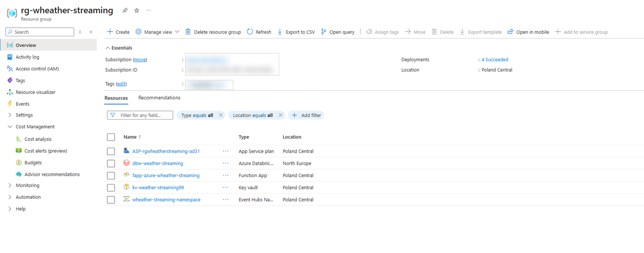Select all resources with header checkbox

[111, 137]
